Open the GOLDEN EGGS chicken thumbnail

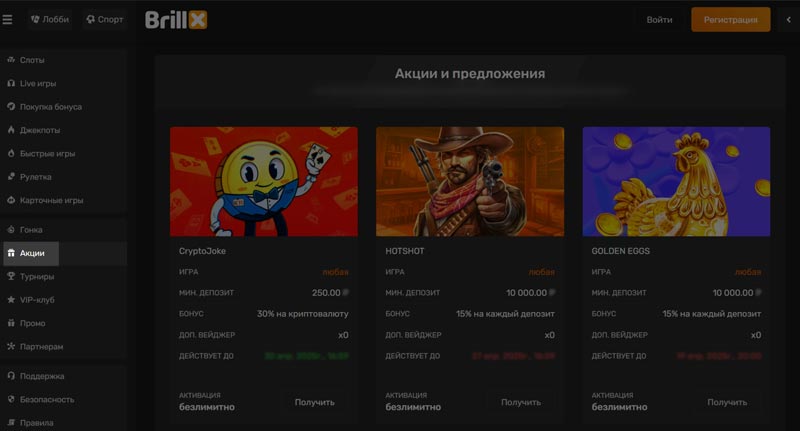coord(676,182)
